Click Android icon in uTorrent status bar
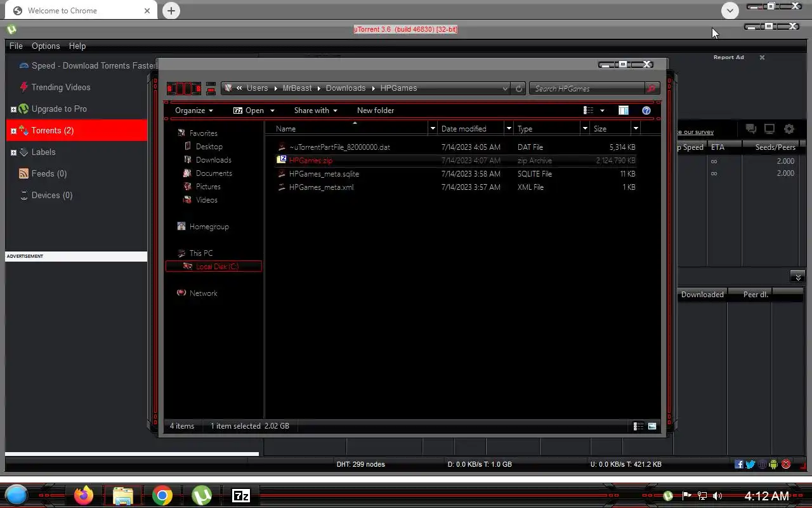 (x=773, y=464)
